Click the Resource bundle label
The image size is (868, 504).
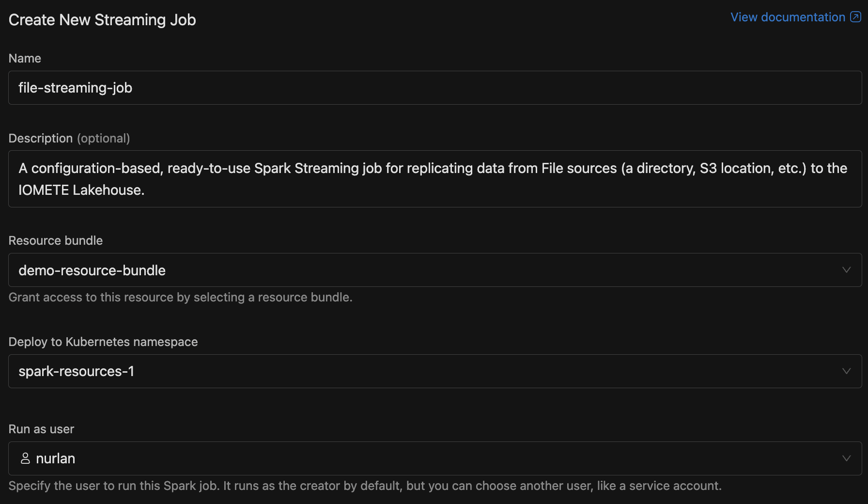pos(56,241)
